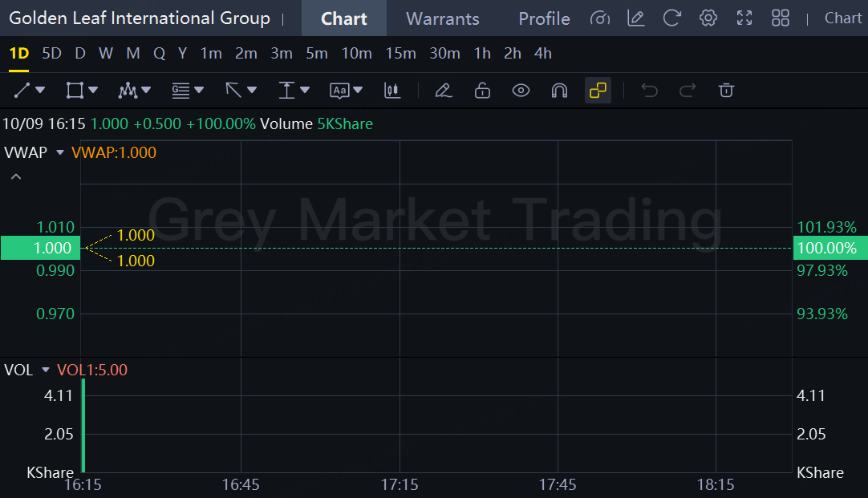This screenshot has height=498, width=868.
Task: Collapse the indicator panel with the chevron
Action: 15,177
